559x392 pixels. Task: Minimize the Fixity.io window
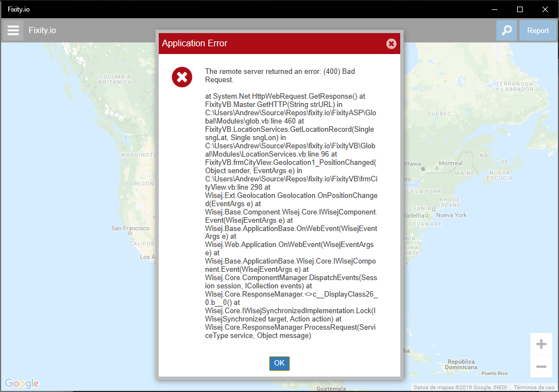(494, 9)
